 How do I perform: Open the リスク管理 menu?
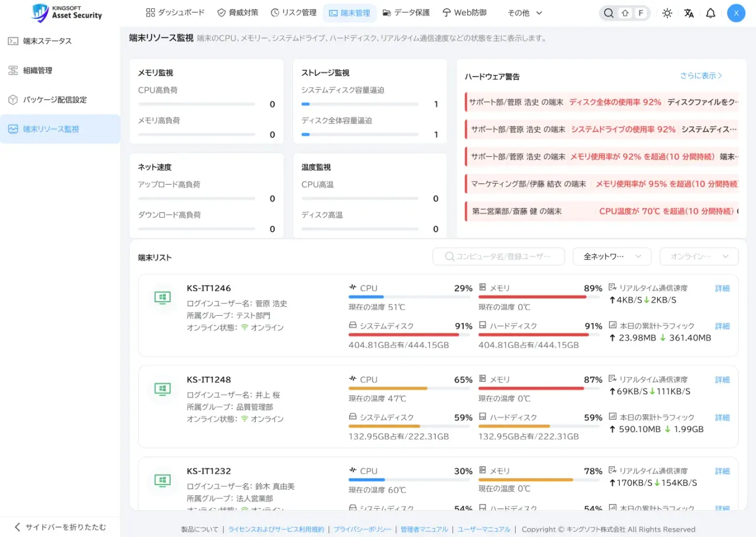[293, 12]
